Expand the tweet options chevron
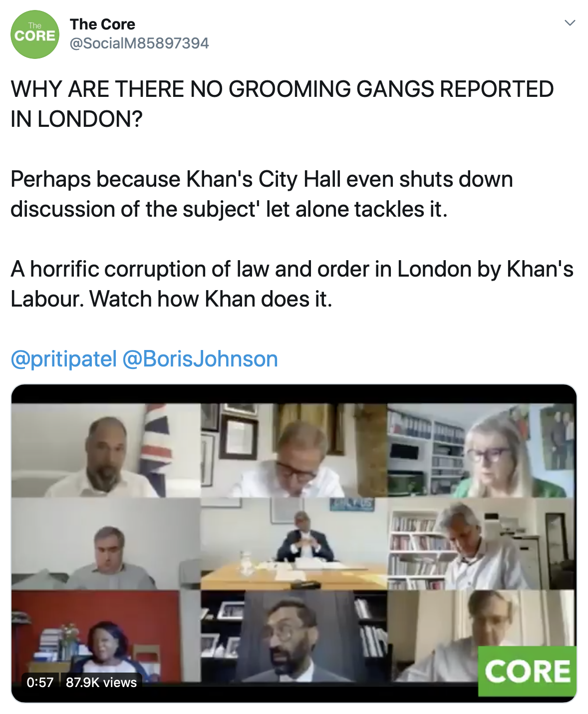The image size is (588, 714). point(570,23)
